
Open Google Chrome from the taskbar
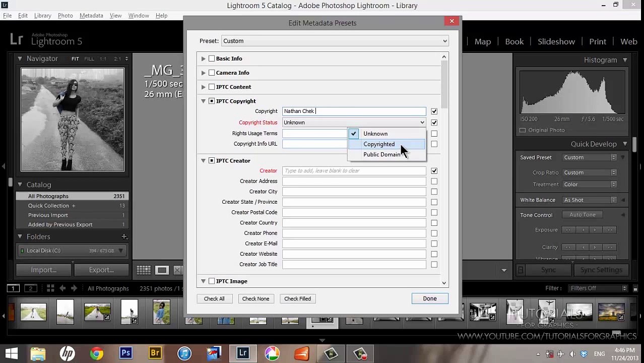[x=96, y=353]
